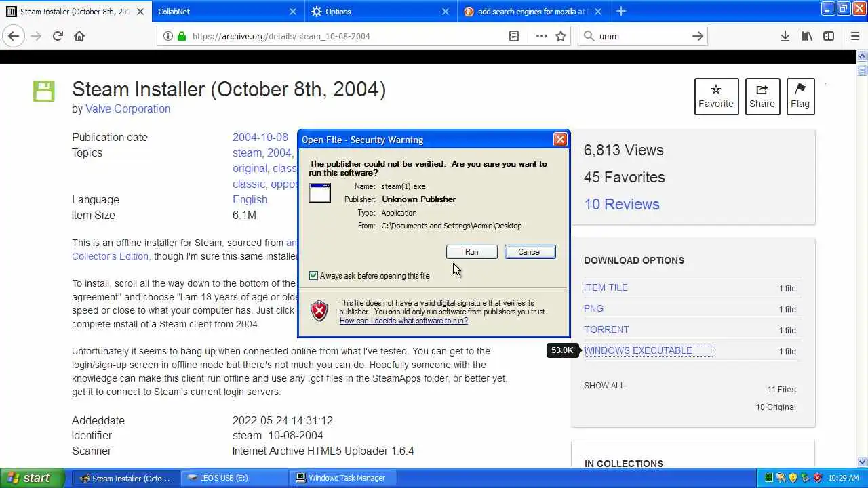Open the 10 Reviews link
This screenshot has width=868, height=488.
point(622,204)
